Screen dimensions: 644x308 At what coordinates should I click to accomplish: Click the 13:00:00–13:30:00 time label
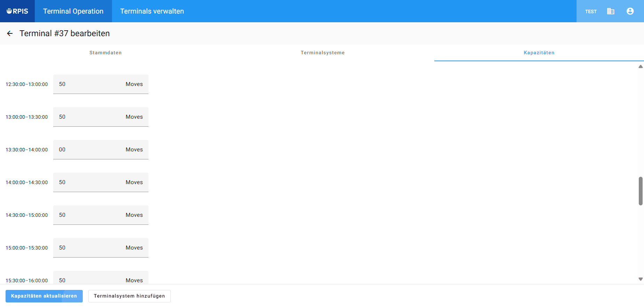(27, 117)
